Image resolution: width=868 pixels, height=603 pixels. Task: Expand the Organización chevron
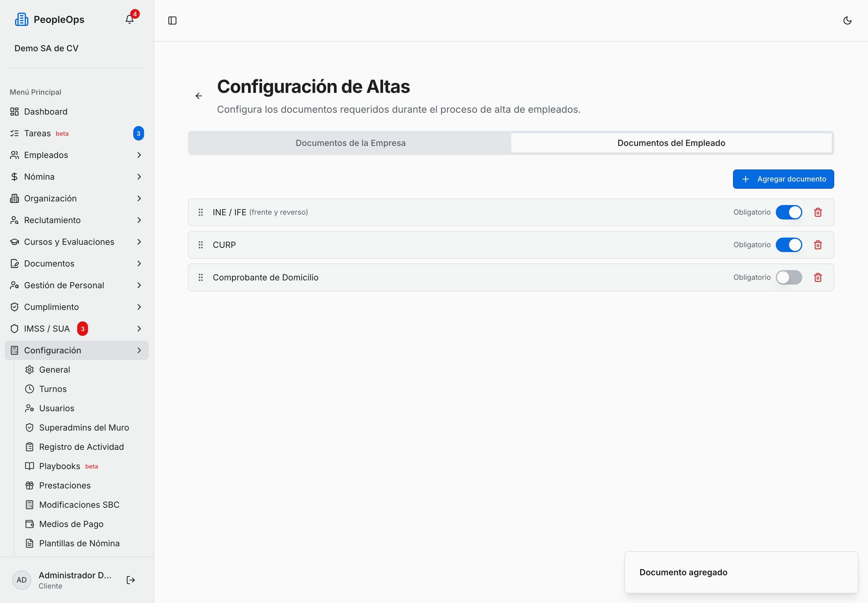pyautogui.click(x=139, y=198)
